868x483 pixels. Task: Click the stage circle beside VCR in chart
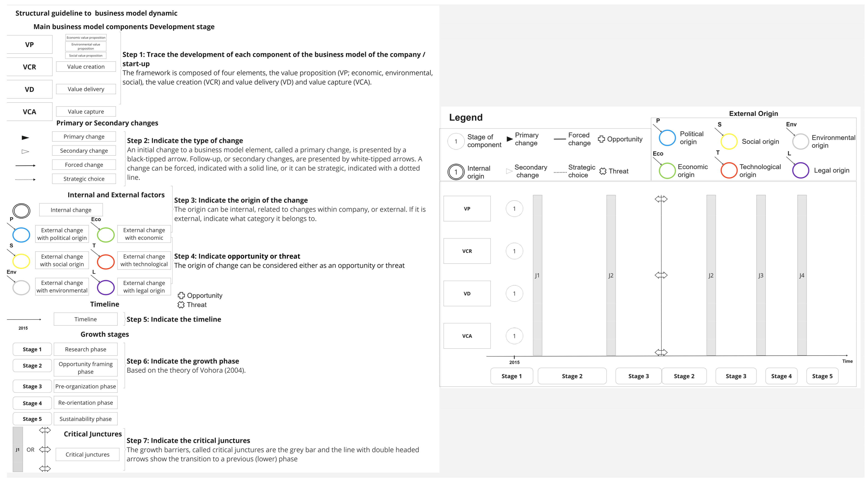pos(514,251)
